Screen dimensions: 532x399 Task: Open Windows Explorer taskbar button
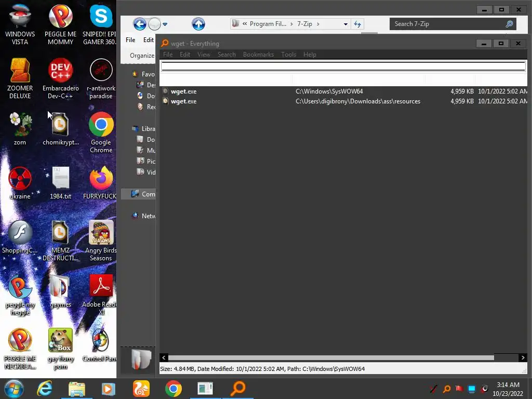pos(77,389)
